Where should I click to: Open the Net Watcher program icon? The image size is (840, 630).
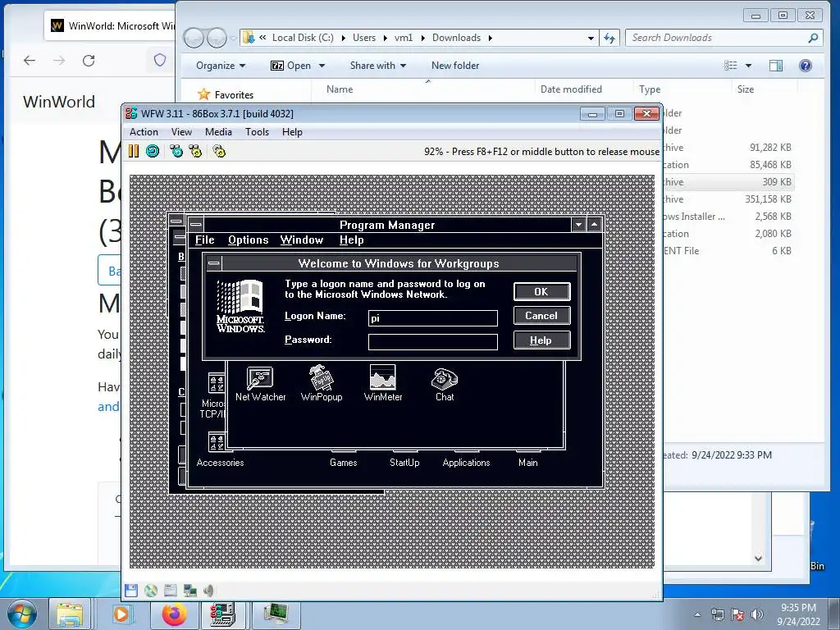pyautogui.click(x=260, y=384)
